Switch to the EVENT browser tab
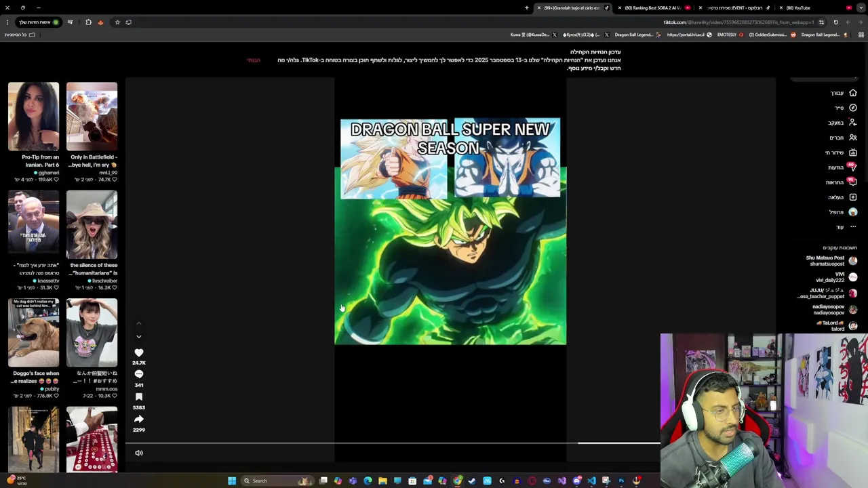The height and width of the screenshot is (488, 868). tap(735, 8)
